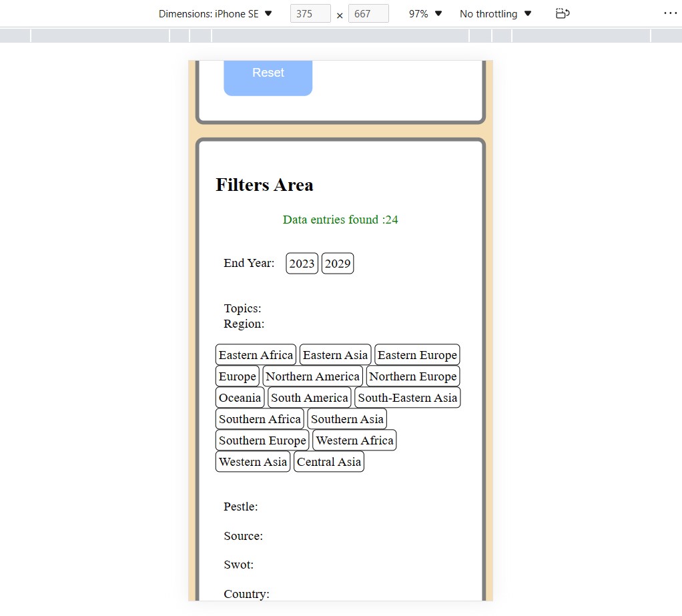Pick the Oceania region filter
Viewport: 682px width, 616px height.
click(240, 397)
